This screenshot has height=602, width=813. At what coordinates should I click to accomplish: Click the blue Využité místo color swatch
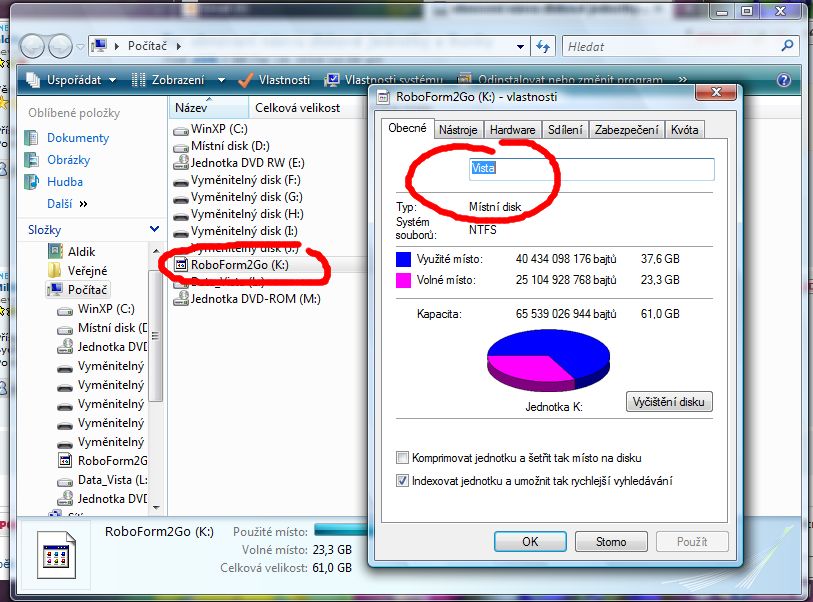tap(403, 259)
